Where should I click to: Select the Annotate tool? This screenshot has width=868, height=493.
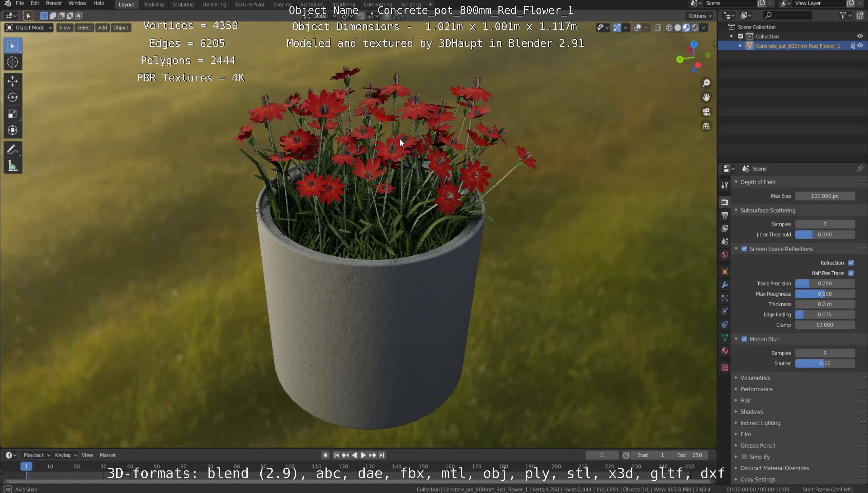12,149
